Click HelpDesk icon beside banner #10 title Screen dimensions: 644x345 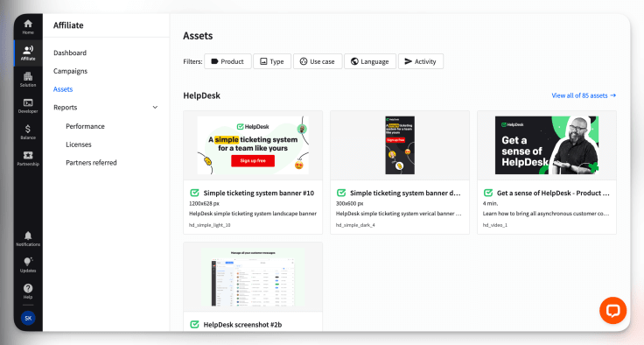pyautogui.click(x=194, y=193)
